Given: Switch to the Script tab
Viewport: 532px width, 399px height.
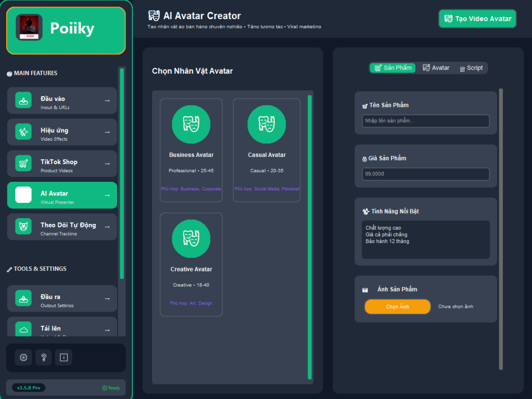Looking at the screenshot, I should click(471, 68).
